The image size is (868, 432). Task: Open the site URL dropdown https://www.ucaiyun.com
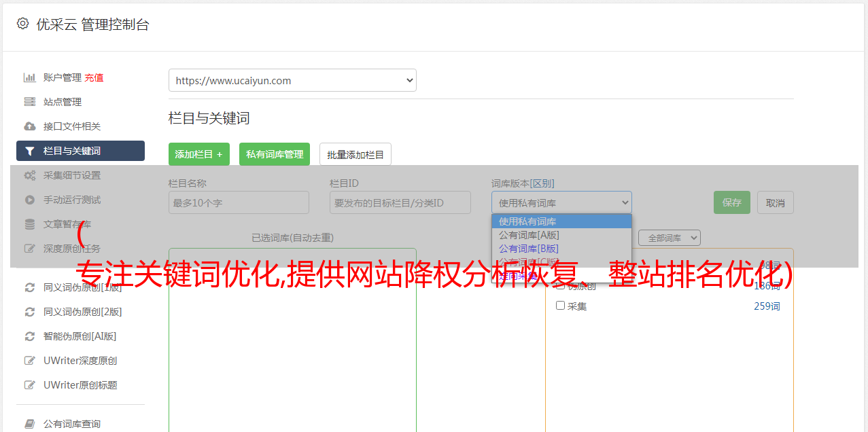point(292,80)
